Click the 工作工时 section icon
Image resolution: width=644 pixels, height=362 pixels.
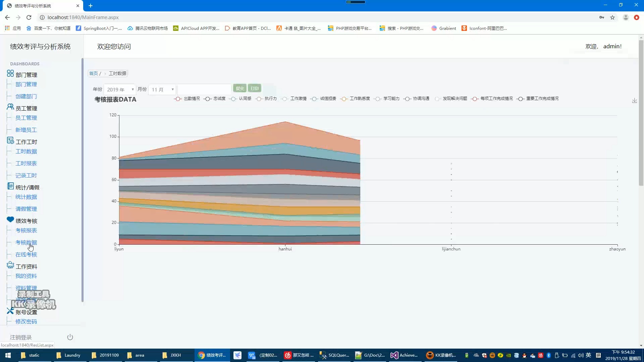(10, 140)
